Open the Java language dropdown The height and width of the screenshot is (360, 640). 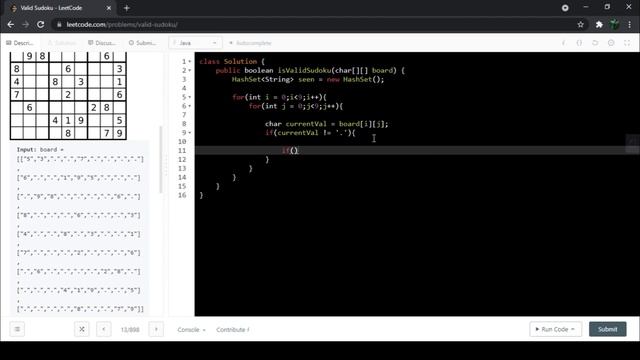pyautogui.click(x=195, y=43)
